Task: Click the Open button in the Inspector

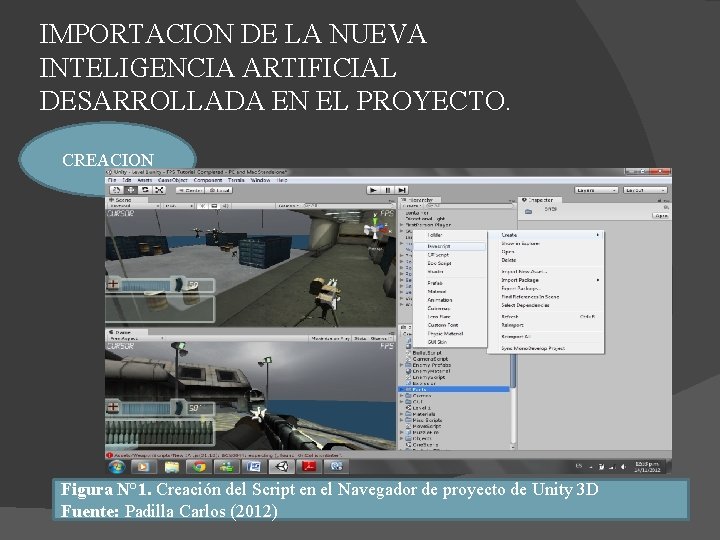Action: [x=661, y=216]
